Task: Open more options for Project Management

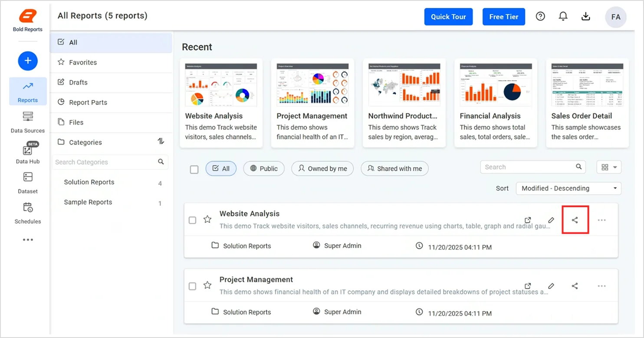Action: [x=601, y=286]
